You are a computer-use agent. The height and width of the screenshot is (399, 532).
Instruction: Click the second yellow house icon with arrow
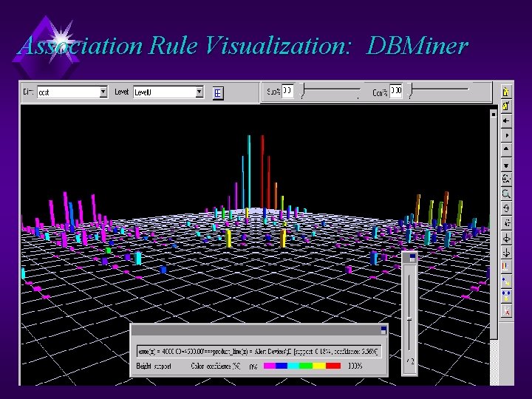pyautogui.click(x=506, y=106)
